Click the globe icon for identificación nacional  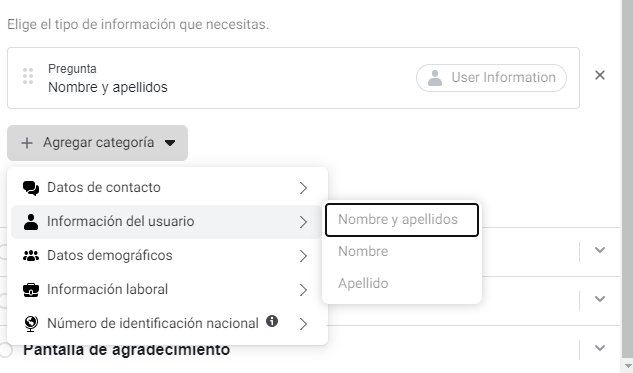point(31,323)
